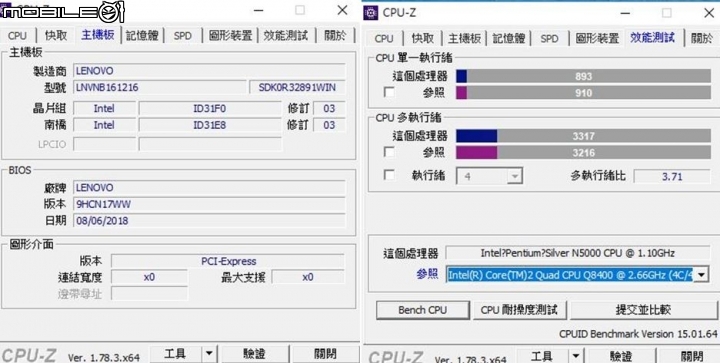Click the 製造商 field showing LENOVO
The image size is (720, 363).
click(209, 71)
